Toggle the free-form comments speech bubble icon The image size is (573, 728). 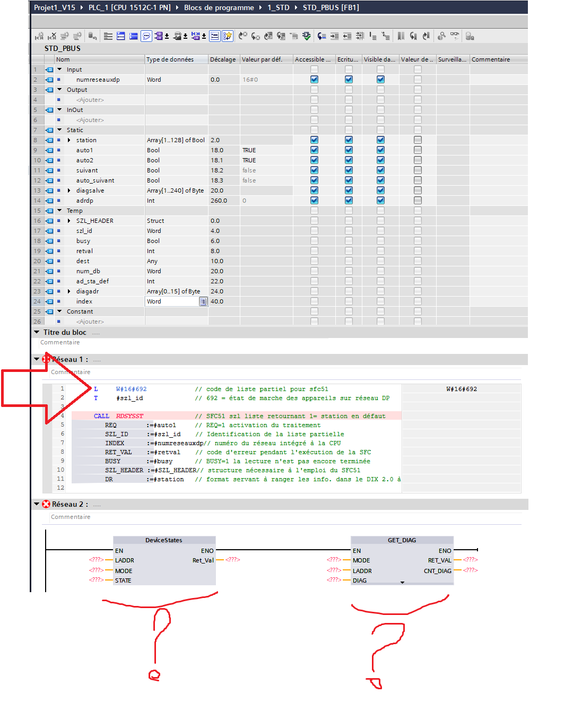(x=146, y=36)
